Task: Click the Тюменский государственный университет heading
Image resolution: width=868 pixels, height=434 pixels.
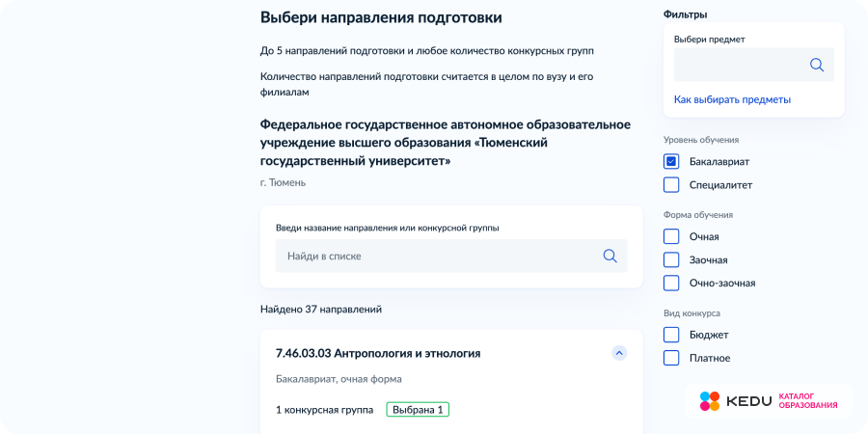Action: (x=445, y=143)
